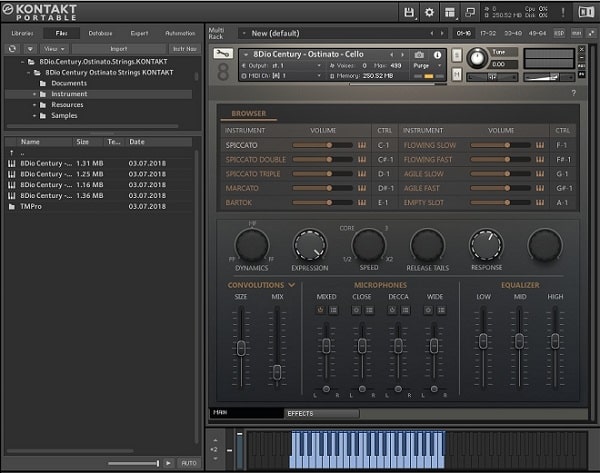Select the Documents folder

69,83
